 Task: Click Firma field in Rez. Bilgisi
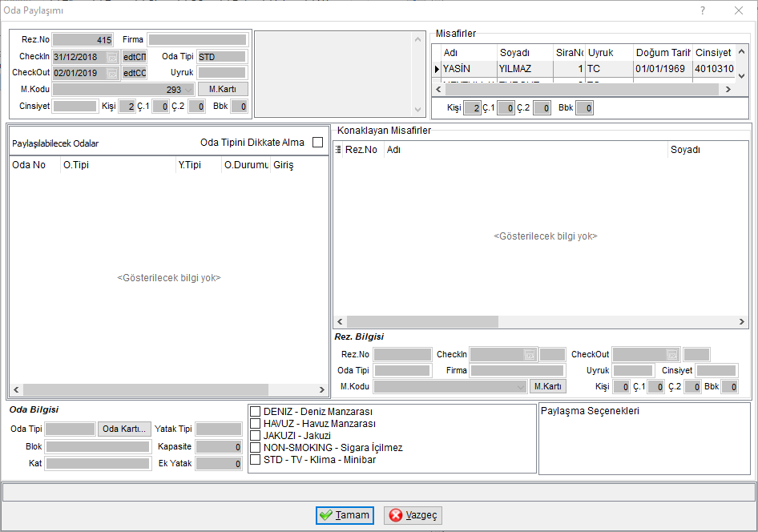click(518, 371)
